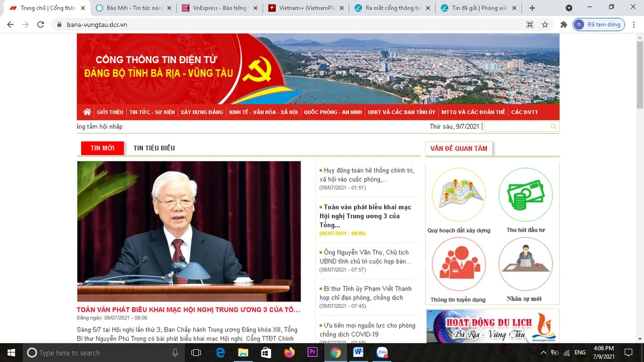The image size is (644, 362).
Task: Click the search magnifier icon on the site
Action: [553, 126]
